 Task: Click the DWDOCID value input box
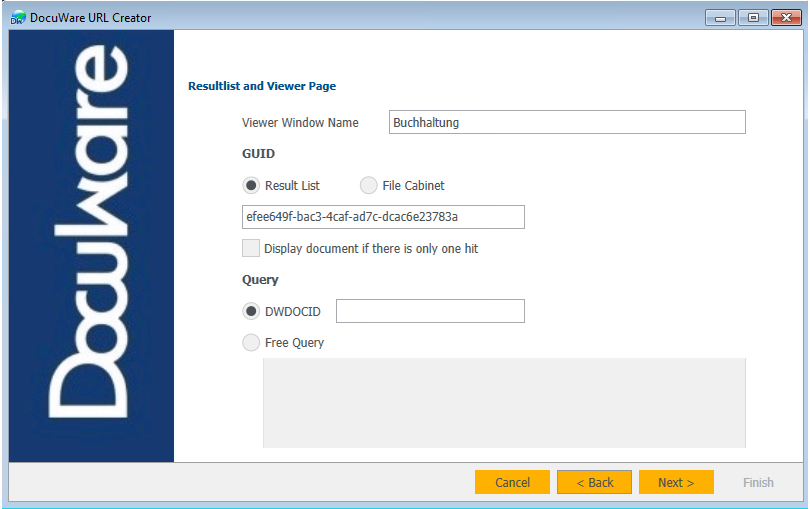tap(430, 311)
